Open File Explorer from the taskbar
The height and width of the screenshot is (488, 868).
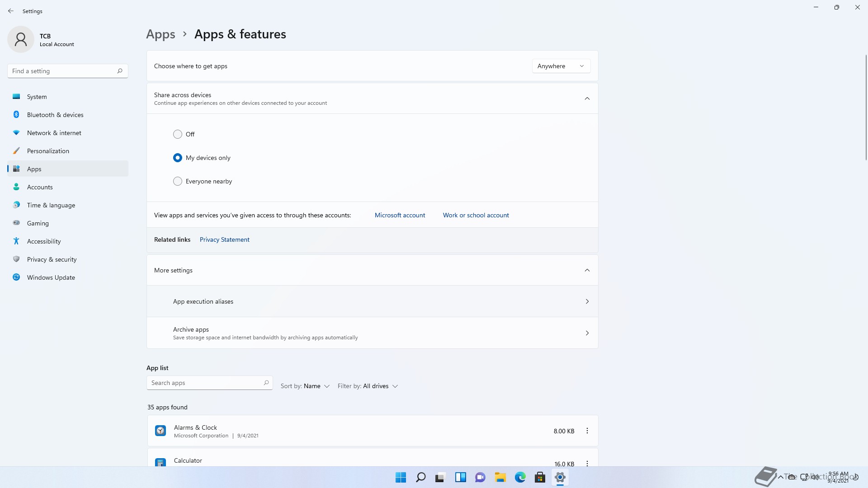[x=500, y=478]
